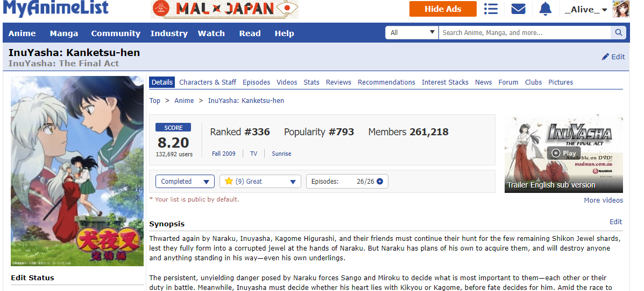
Task: Click the user profile avatar picture
Action: [620, 9]
